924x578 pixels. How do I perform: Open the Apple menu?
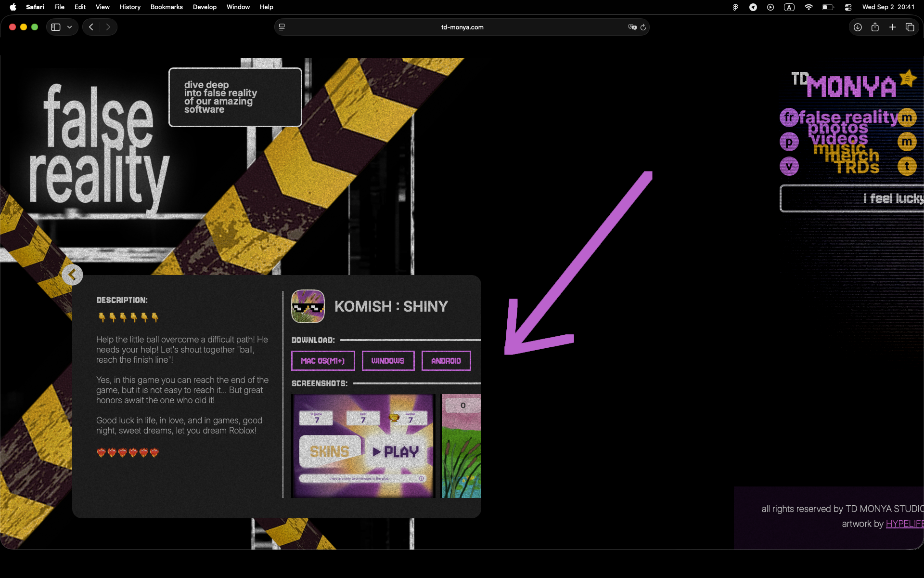[13, 7]
